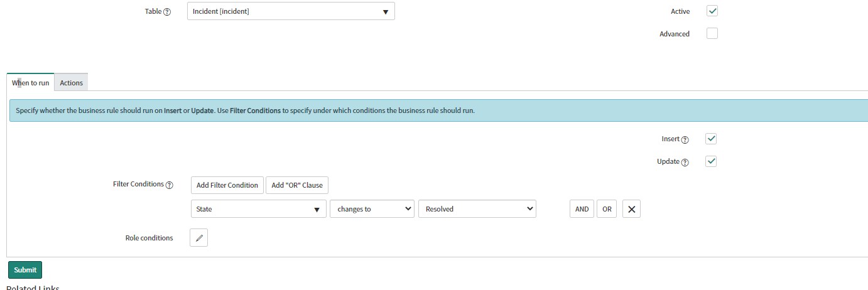Click the Active label text
This screenshot has height=290, width=868.
pos(680,12)
